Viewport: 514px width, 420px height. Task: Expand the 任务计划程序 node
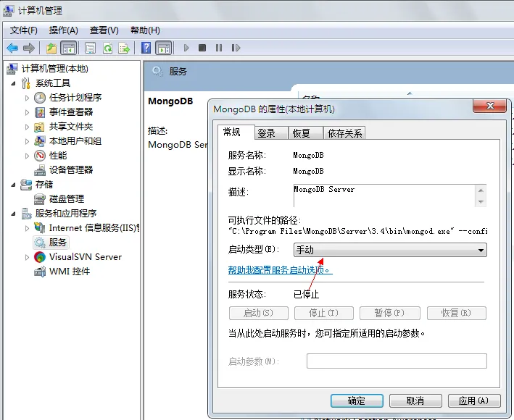click(x=27, y=98)
